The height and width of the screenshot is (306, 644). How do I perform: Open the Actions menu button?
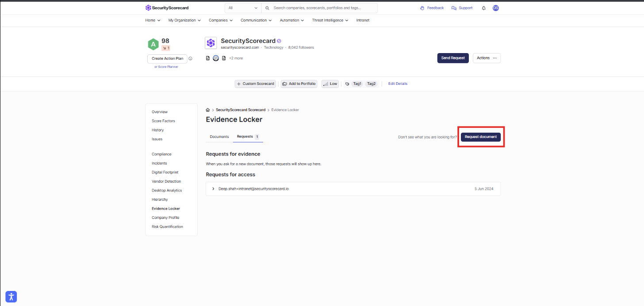[487, 58]
